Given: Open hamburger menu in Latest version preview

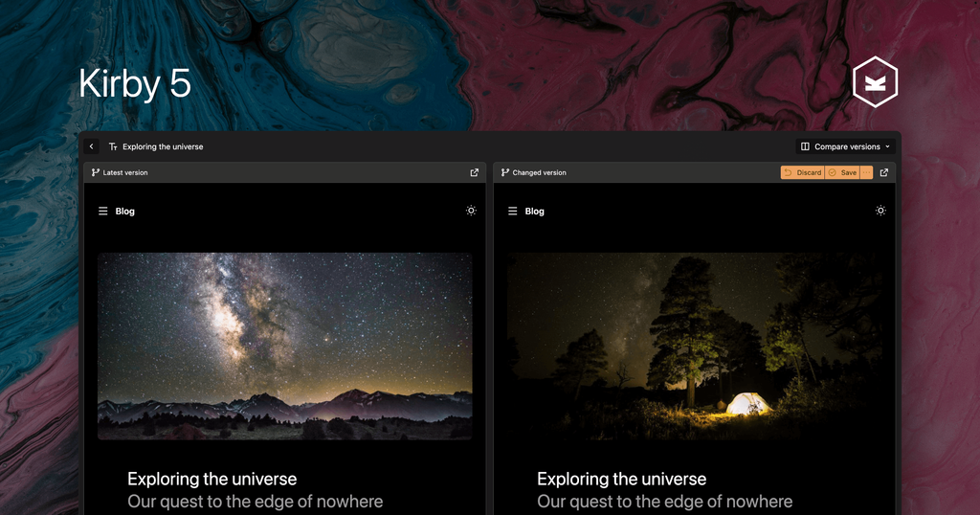Looking at the screenshot, I should [103, 212].
